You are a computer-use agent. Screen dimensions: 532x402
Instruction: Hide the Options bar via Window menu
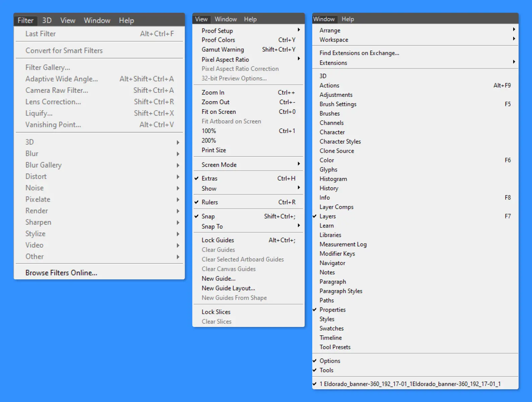(415, 361)
